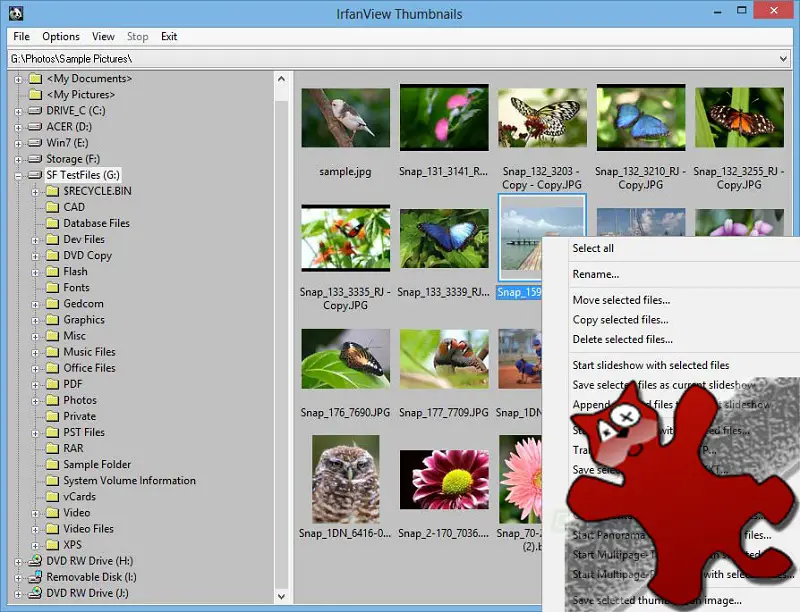
Task: Open the View menu
Action: [103, 37]
